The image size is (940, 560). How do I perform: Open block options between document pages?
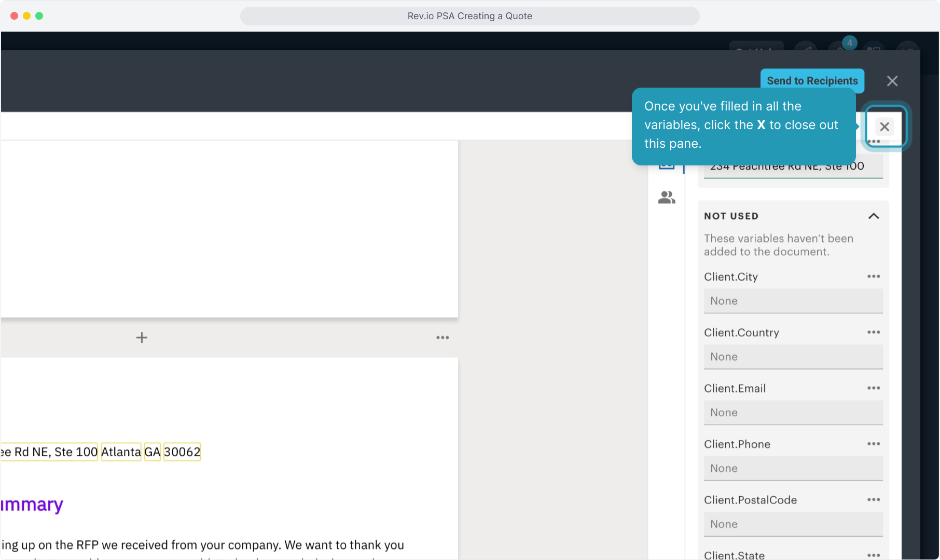[x=443, y=338]
